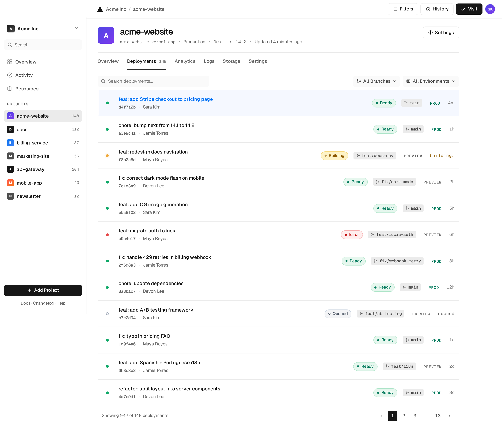Click the green status dot of the Stripe checkout deployment
Image resolution: width=502 pixels, height=448 pixels.
(x=108, y=103)
